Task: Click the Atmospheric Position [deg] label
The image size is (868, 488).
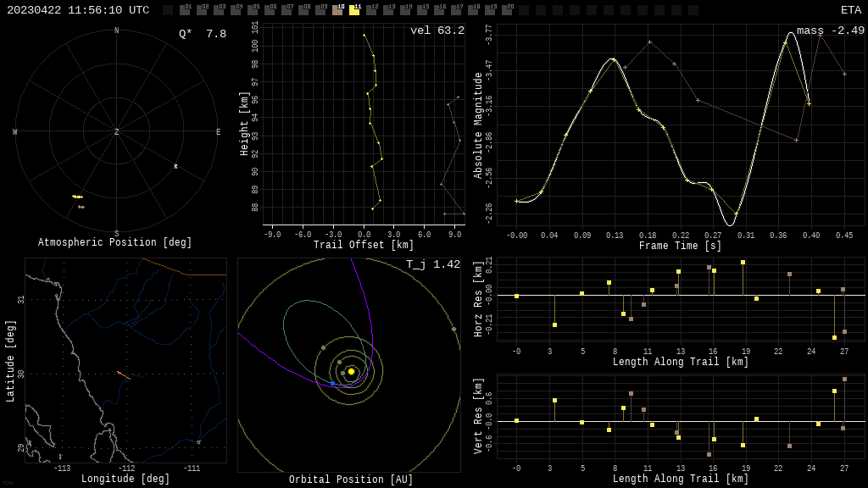Action: (x=114, y=242)
